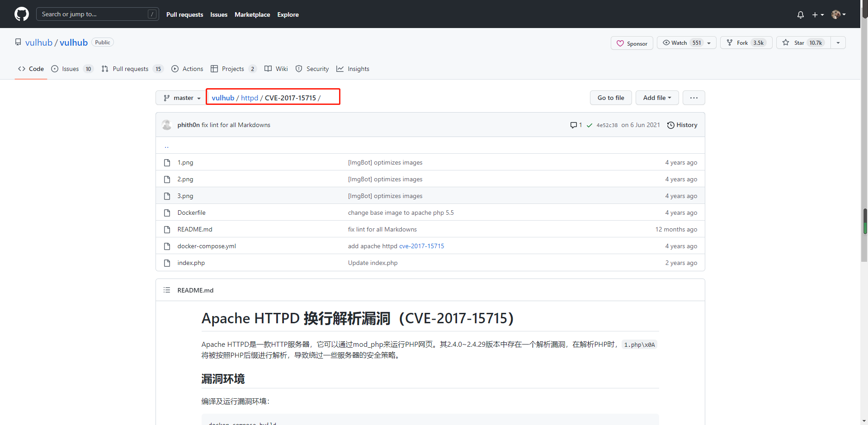The height and width of the screenshot is (425, 868).
Task: Open the Security tab
Action: tap(312, 69)
